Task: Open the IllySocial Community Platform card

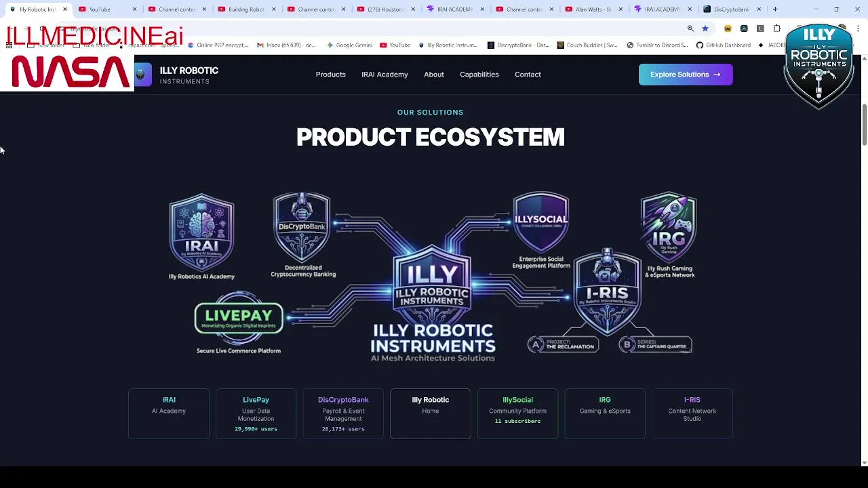Action: 517,413
